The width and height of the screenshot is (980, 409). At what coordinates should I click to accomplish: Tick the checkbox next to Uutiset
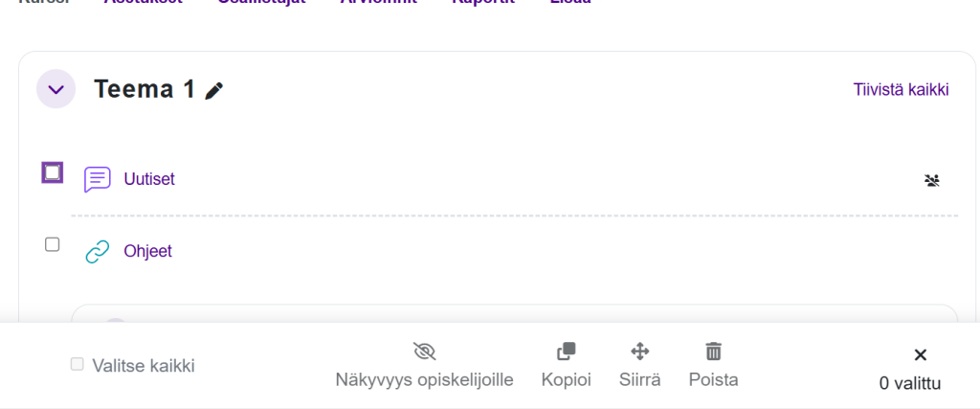pyautogui.click(x=53, y=172)
